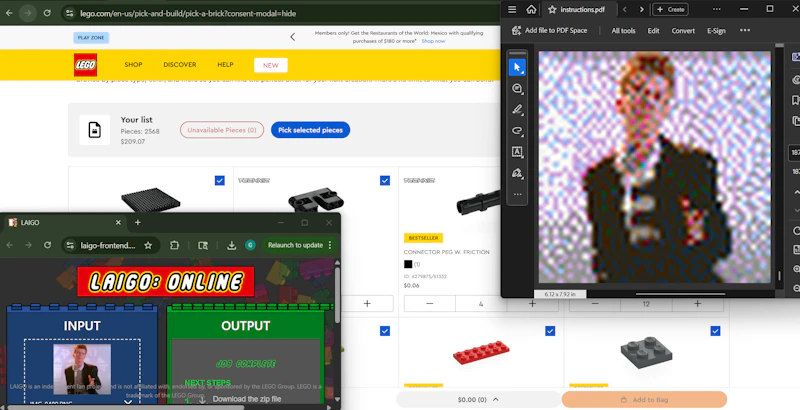Click Relaunch to update in LAIGO window
The height and width of the screenshot is (410, 800).
(x=295, y=245)
